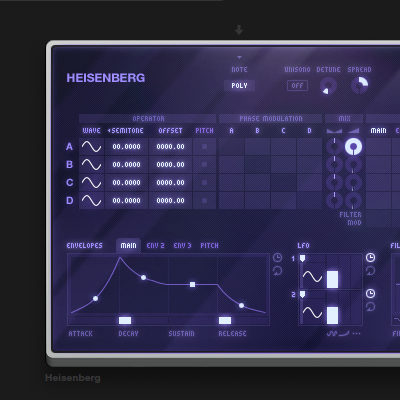Select the sine wave icon for operator A
The width and height of the screenshot is (400, 400).
pos(92,147)
